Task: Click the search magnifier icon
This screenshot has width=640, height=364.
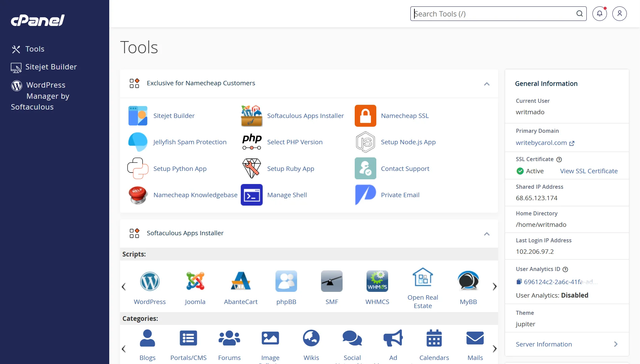Action: [579, 13]
